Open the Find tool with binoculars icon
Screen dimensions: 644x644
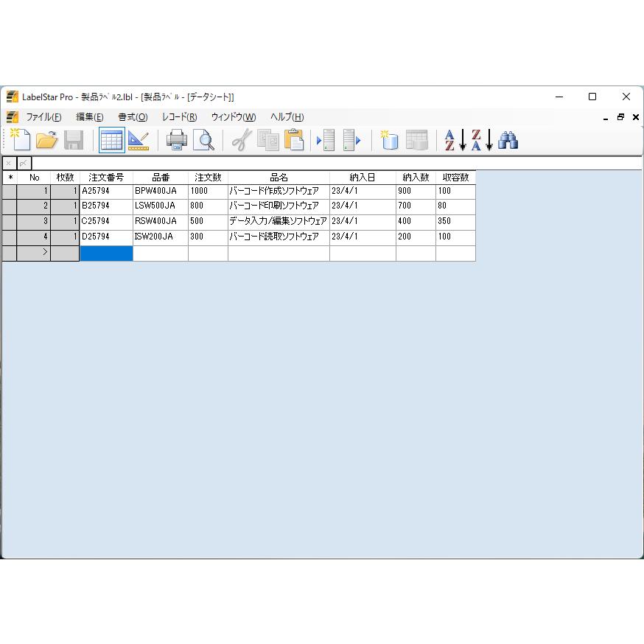pos(508,140)
